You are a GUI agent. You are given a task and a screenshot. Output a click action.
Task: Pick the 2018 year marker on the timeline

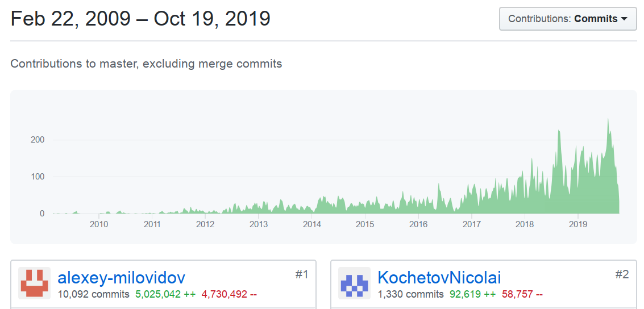(x=525, y=224)
